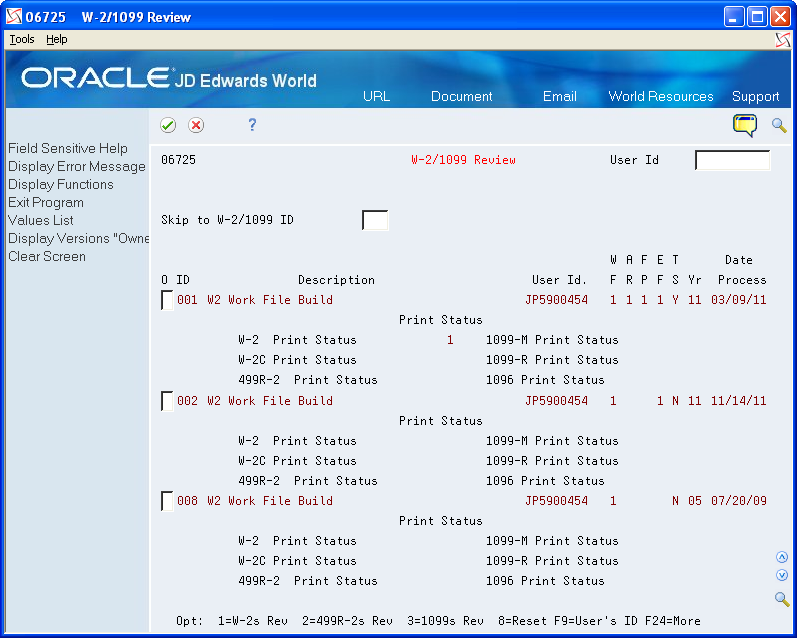Open the Support link
Image resolution: width=797 pixels, height=638 pixels.
pyautogui.click(x=755, y=96)
